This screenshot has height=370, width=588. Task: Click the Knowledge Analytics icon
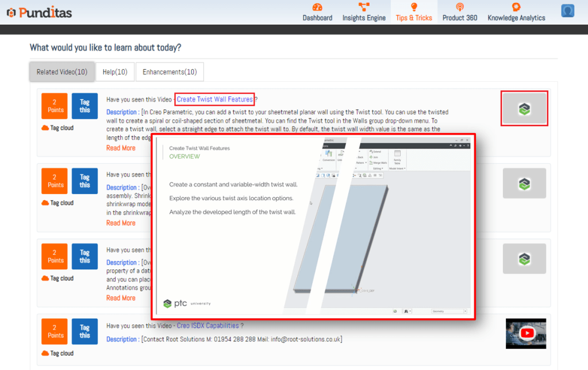tap(516, 7)
